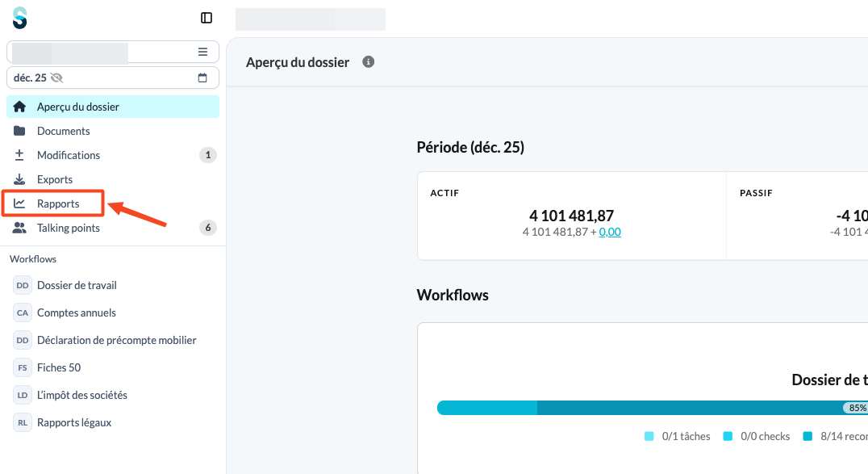Open the Exports download section
Image resolution: width=868 pixels, height=474 pixels.
point(113,179)
